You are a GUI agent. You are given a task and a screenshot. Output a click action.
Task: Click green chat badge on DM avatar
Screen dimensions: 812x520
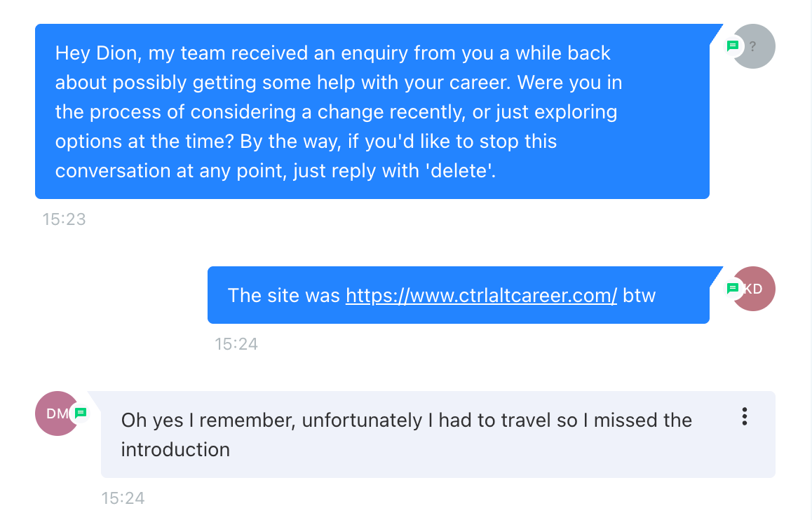(81, 413)
